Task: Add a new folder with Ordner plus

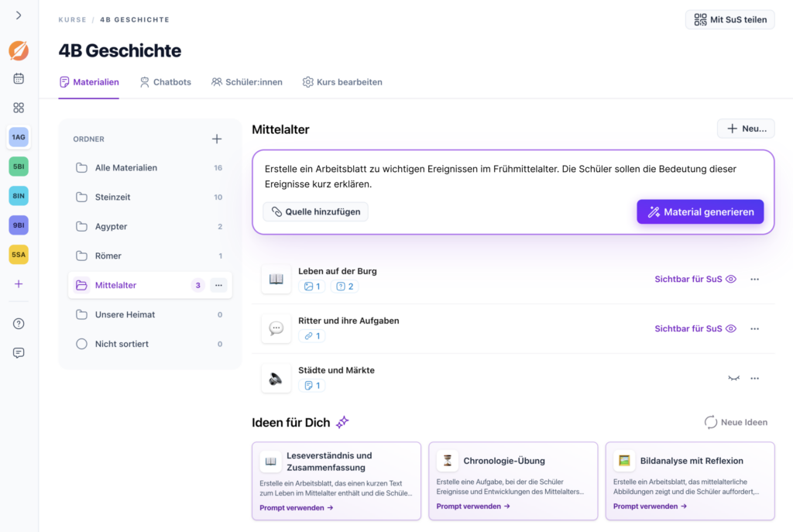Action: [x=217, y=139]
